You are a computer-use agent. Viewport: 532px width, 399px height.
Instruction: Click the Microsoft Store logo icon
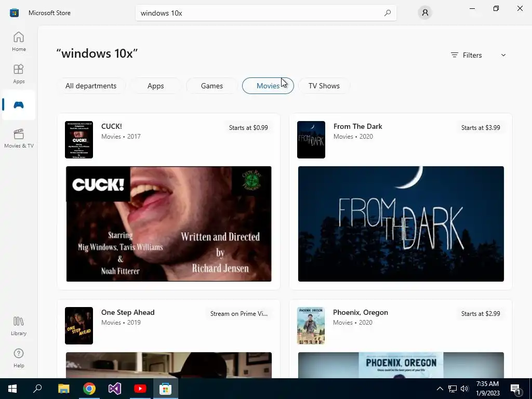[x=14, y=13]
